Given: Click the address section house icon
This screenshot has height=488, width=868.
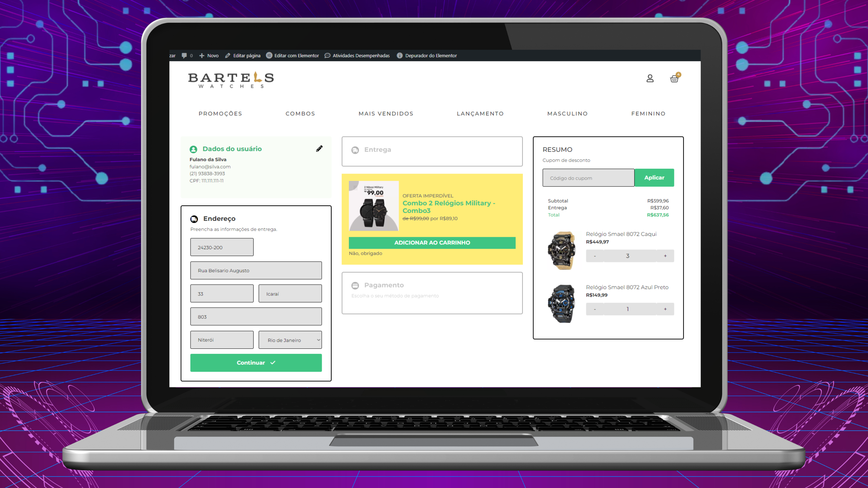Looking at the screenshot, I should coord(194,218).
